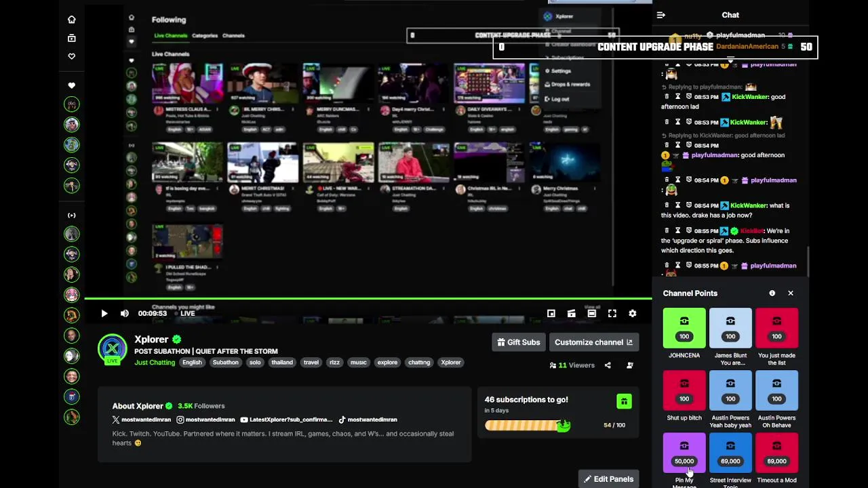Click DardanianAmerican in the leaderboard banner
This screenshot has height=488, width=868.
[747, 47]
